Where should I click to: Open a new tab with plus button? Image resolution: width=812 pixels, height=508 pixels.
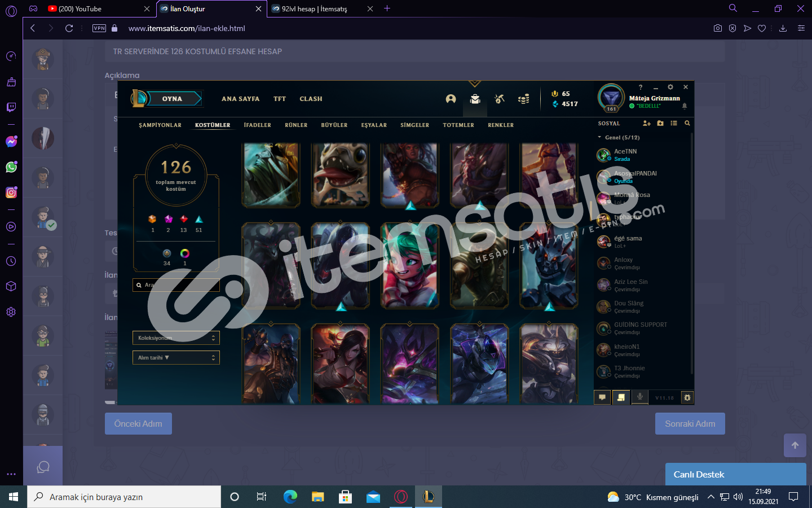coord(387,8)
